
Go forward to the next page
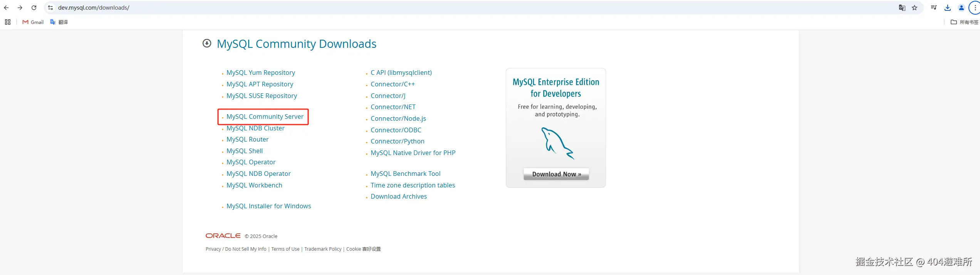pos(20,8)
